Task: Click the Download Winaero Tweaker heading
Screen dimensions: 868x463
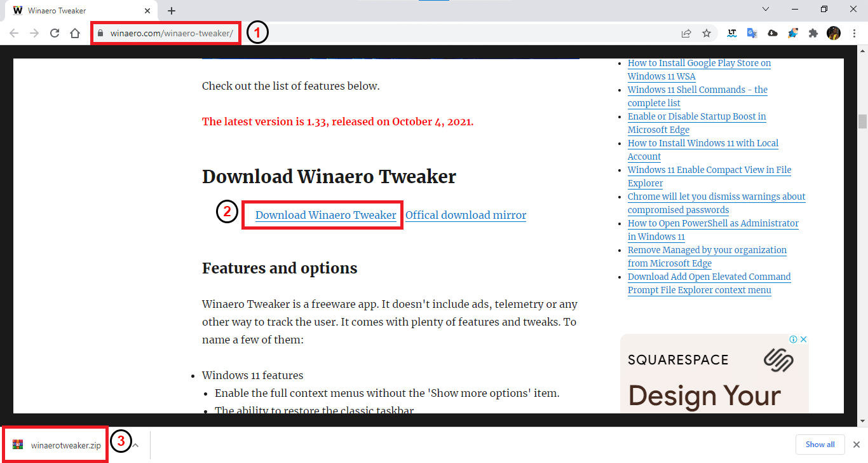Action: (x=329, y=177)
